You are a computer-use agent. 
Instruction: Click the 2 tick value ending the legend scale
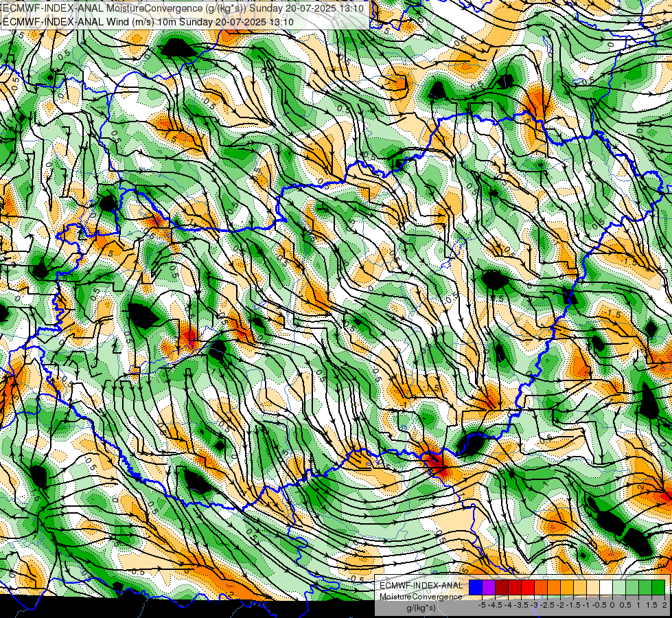(x=664, y=605)
